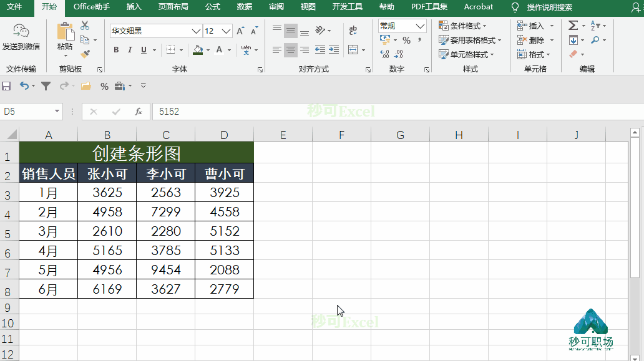Image resolution: width=644 pixels, height=361 pixels.
Task: Click the Paste clipboard icon
Action: click(66, 32)
